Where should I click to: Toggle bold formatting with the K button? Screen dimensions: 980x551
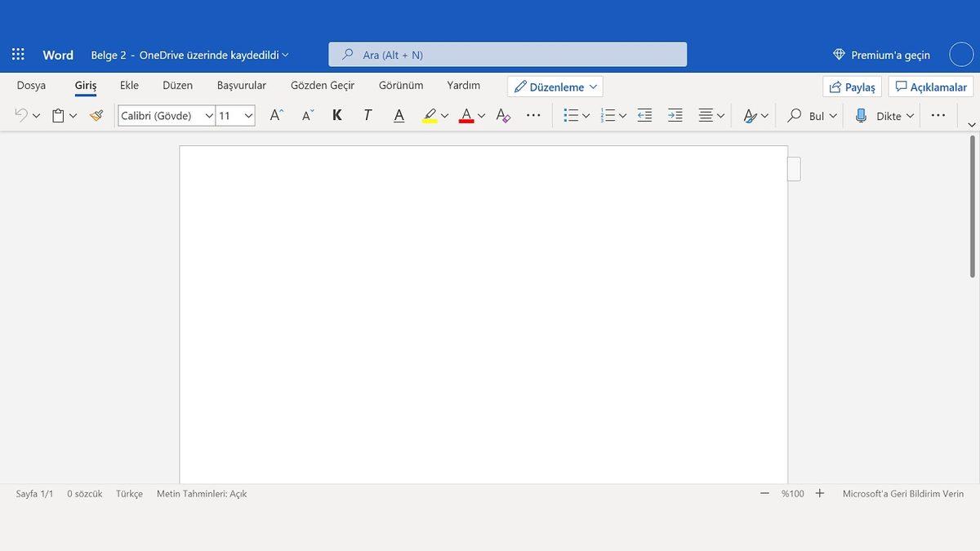(336, 116)
